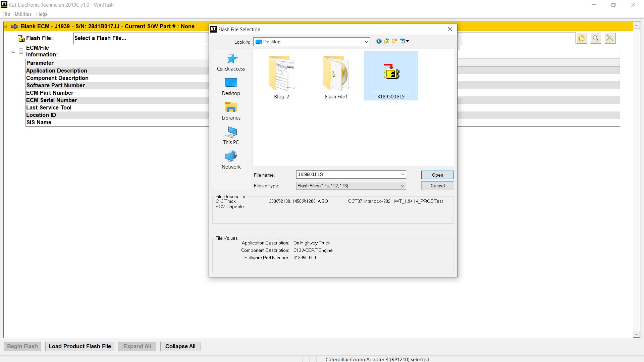The height and width of the screenshot is (362, 644).
Task: Click the blue back arrow in the dialog
Action: tap(379, 41)
